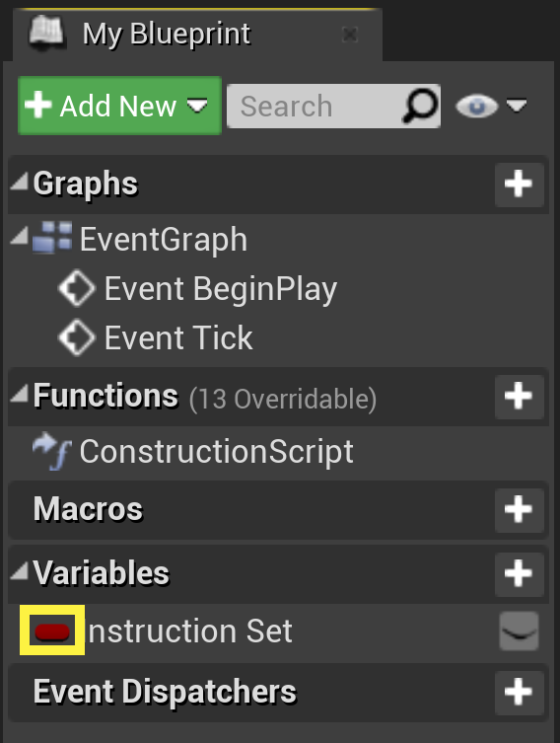Collapse the Functions section
Viewport: 560px width, 743px height.
pyautogui.click(x=20, y=394)
